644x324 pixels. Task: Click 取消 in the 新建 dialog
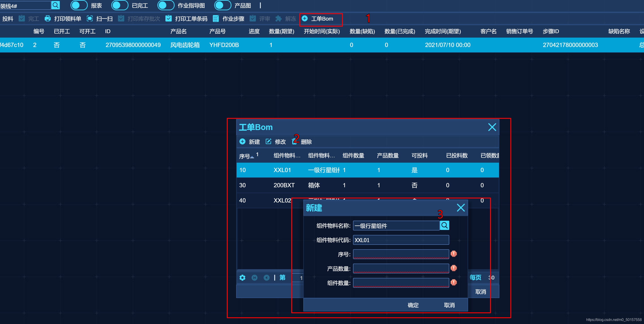[x=449, y=305]
